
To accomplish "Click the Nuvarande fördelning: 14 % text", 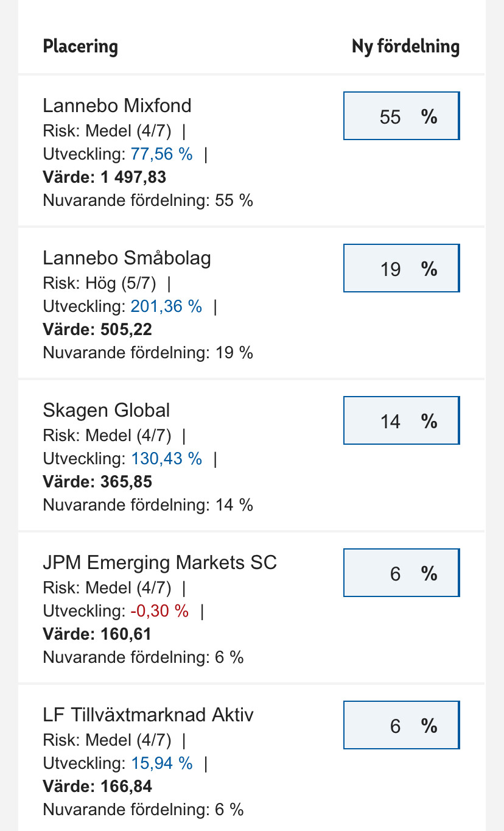I will point(148,505).
